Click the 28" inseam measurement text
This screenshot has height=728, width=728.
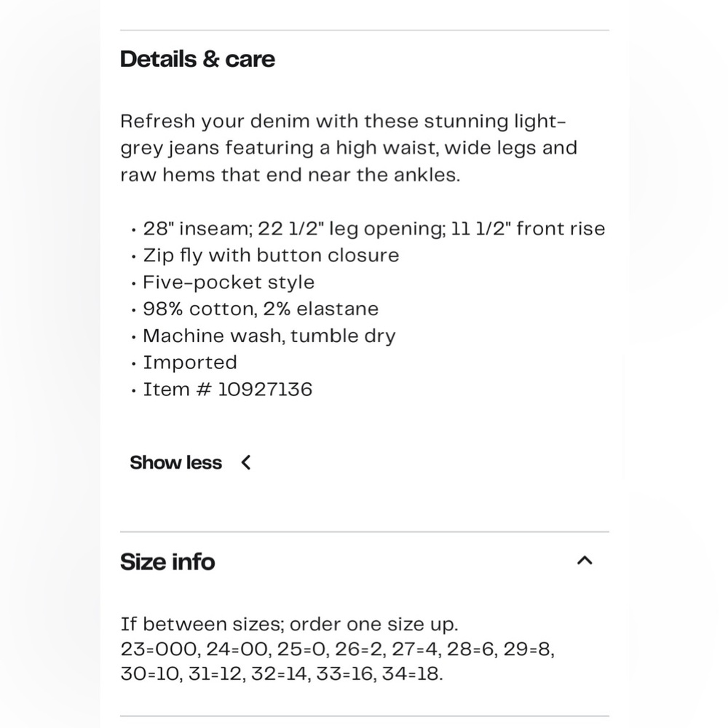(x=198, y=229)
